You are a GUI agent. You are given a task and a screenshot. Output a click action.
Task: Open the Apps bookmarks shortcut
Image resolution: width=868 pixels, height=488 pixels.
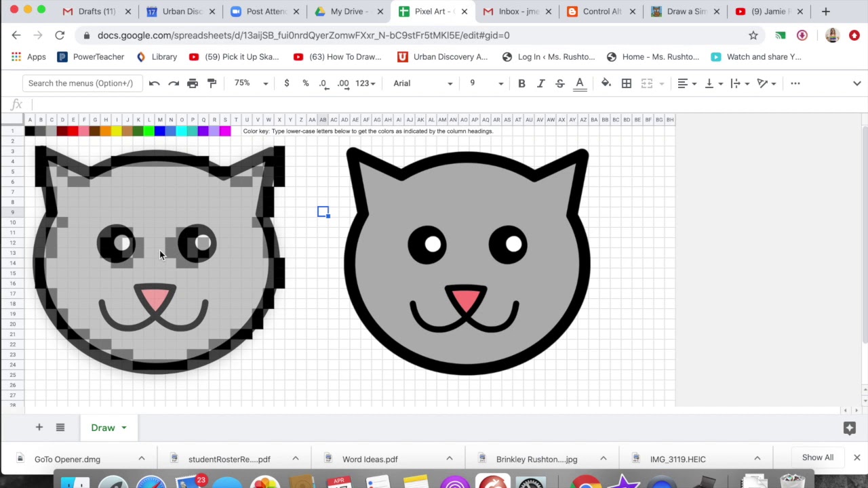[x=28, y=57]
